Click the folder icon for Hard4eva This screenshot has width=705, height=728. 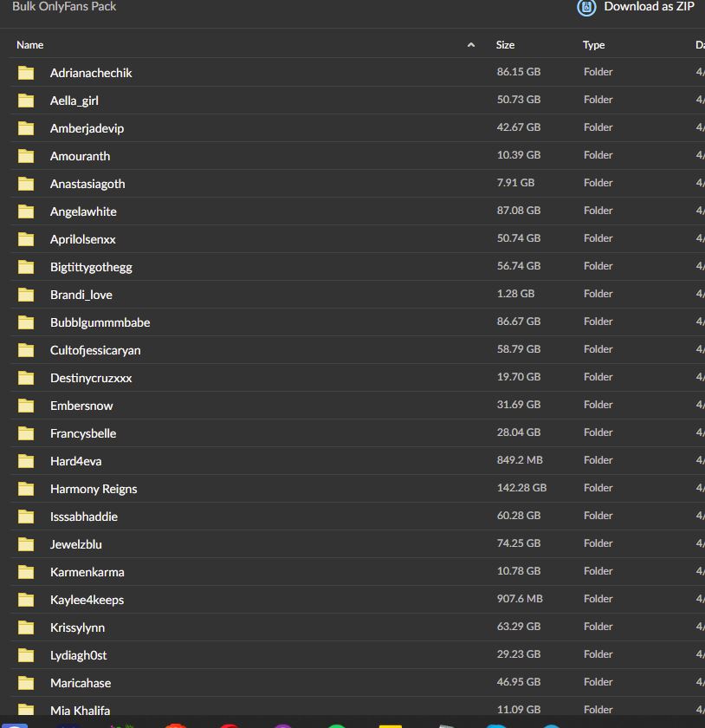pos(26,461)
